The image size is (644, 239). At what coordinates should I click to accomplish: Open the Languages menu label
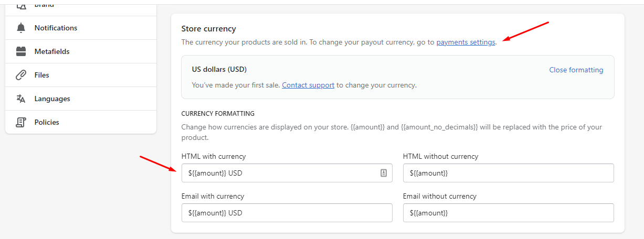click(x=52, y=99)
